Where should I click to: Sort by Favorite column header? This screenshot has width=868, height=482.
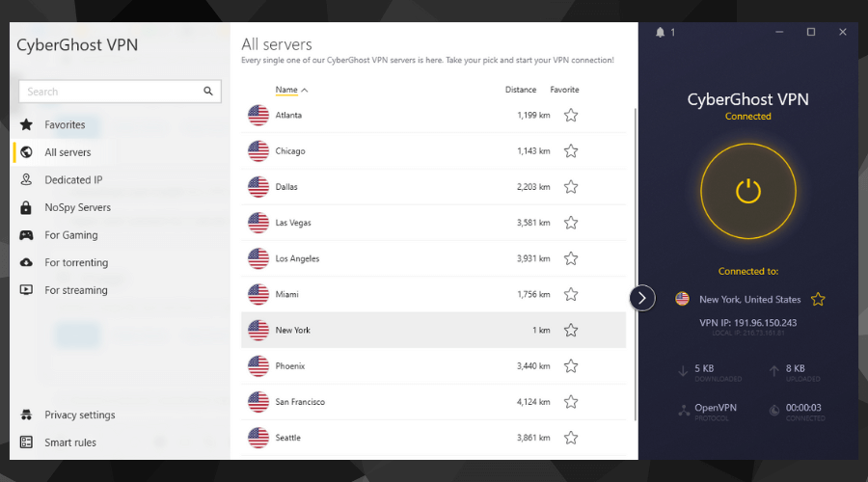click(564, 90)
